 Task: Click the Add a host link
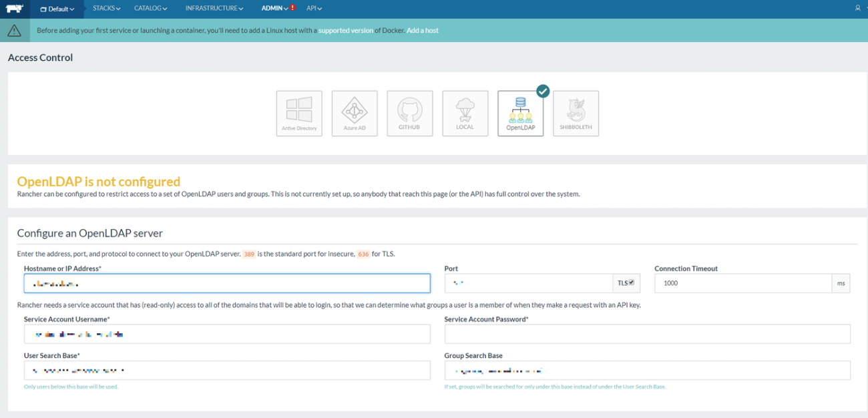pos(422,30)
